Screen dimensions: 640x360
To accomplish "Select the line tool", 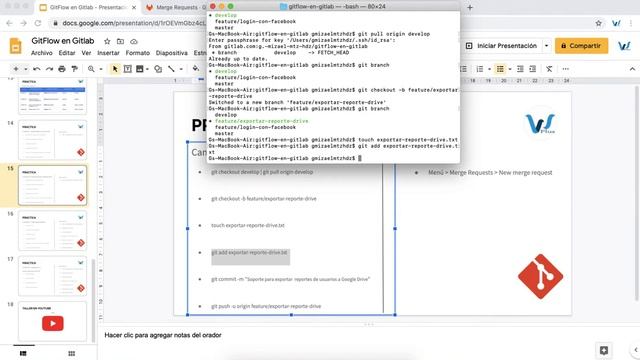I will click(x=171, y=69).
